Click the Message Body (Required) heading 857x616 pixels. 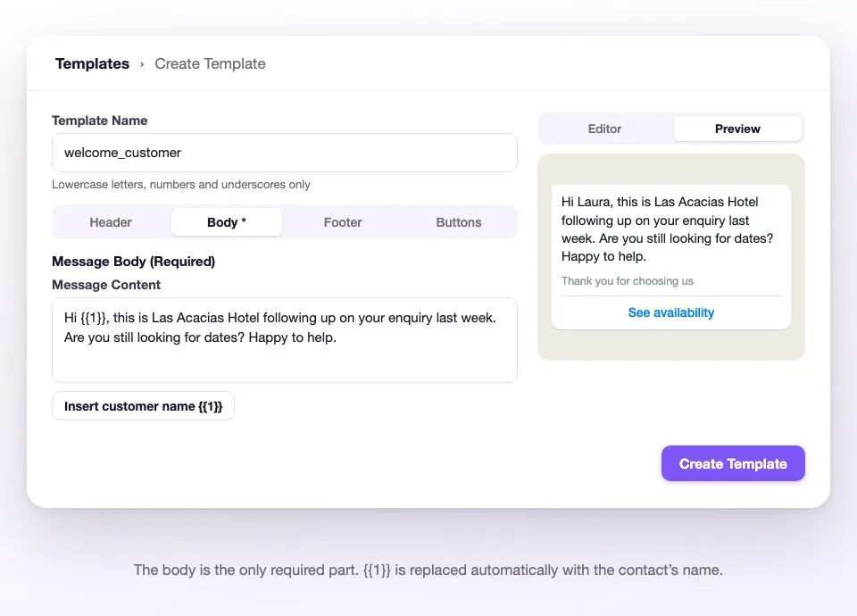(133, 262)
